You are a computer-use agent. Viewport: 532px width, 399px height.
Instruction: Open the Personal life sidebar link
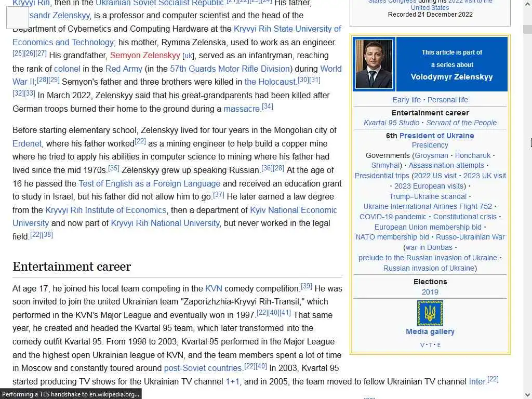click(x=447, y=100)
